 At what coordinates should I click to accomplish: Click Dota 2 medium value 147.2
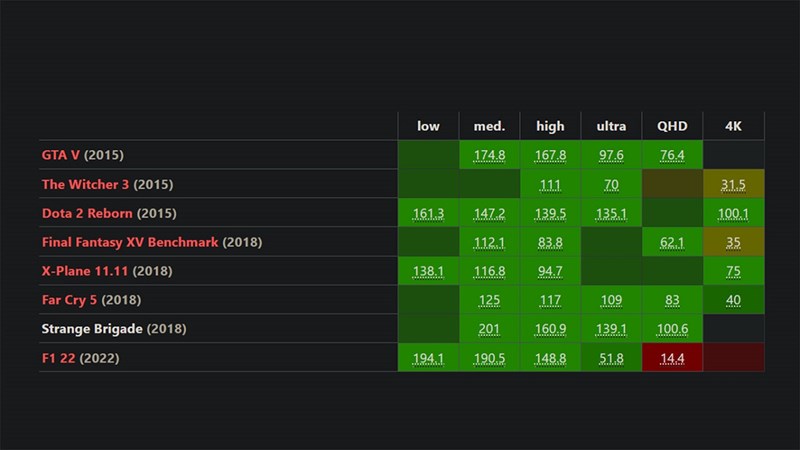489,214
